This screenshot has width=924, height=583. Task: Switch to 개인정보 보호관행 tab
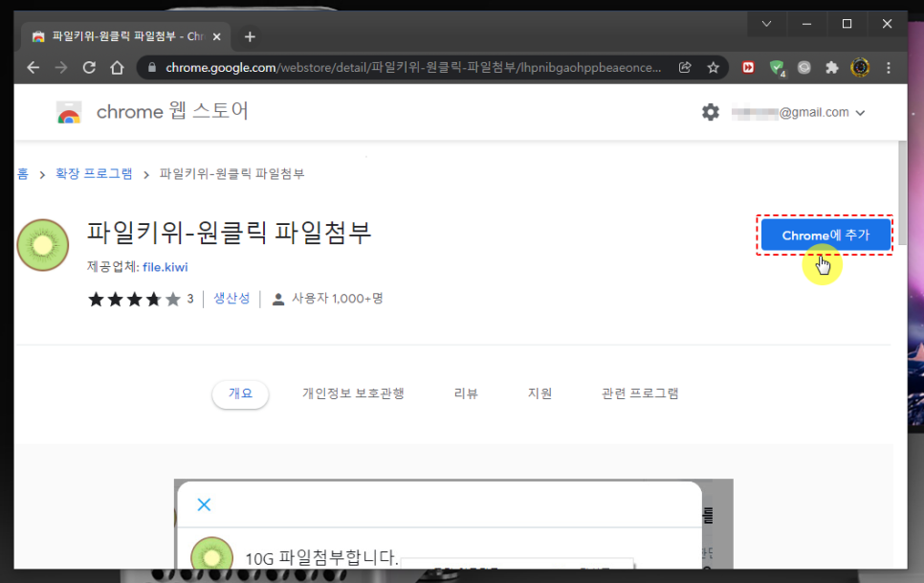[x=353, y=393]
